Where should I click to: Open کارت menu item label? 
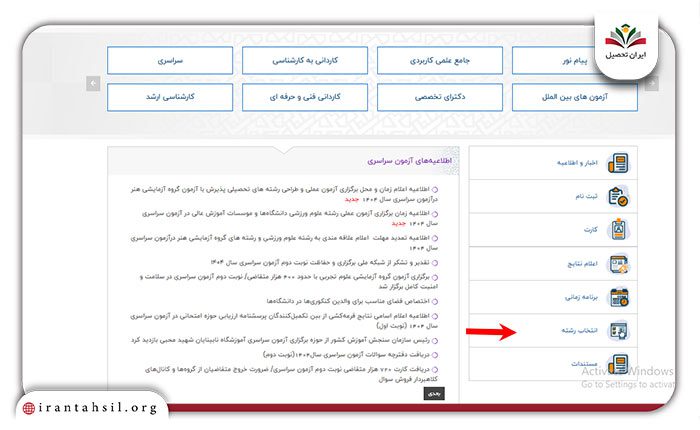[591, 230]
